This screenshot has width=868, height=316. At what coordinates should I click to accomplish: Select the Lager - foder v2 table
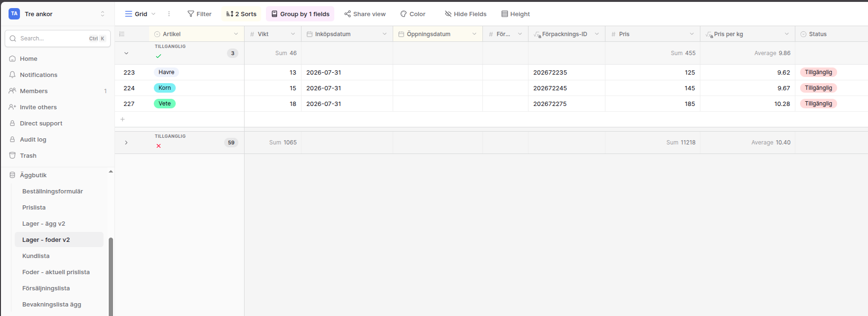[59, 240]
